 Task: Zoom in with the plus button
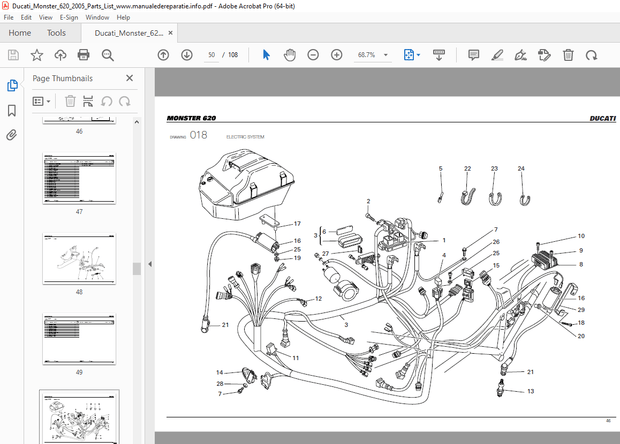click(x=336, y=55)
